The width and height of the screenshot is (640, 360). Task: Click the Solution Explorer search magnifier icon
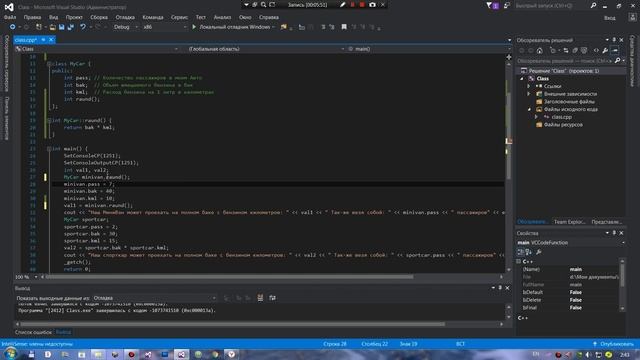[618, 60]
